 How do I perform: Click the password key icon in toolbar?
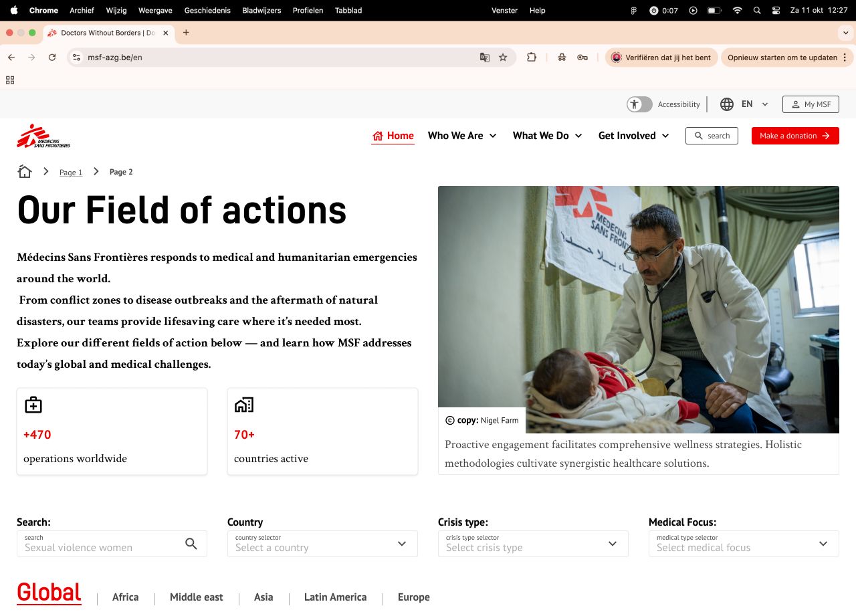tap(582, 58)
